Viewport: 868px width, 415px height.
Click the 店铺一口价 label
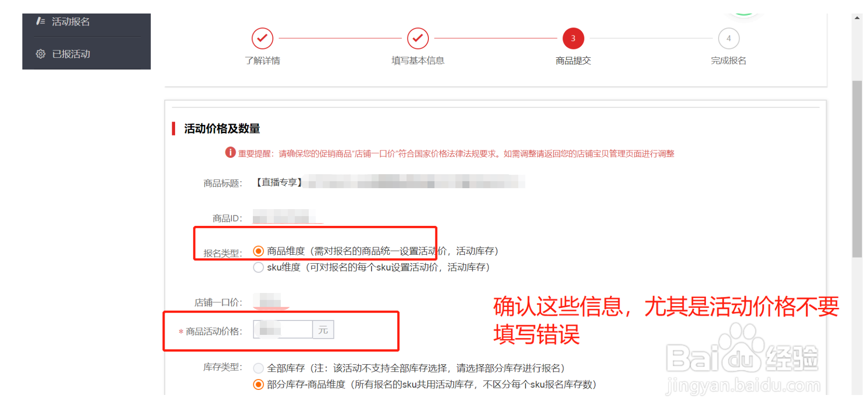[218, 303]
